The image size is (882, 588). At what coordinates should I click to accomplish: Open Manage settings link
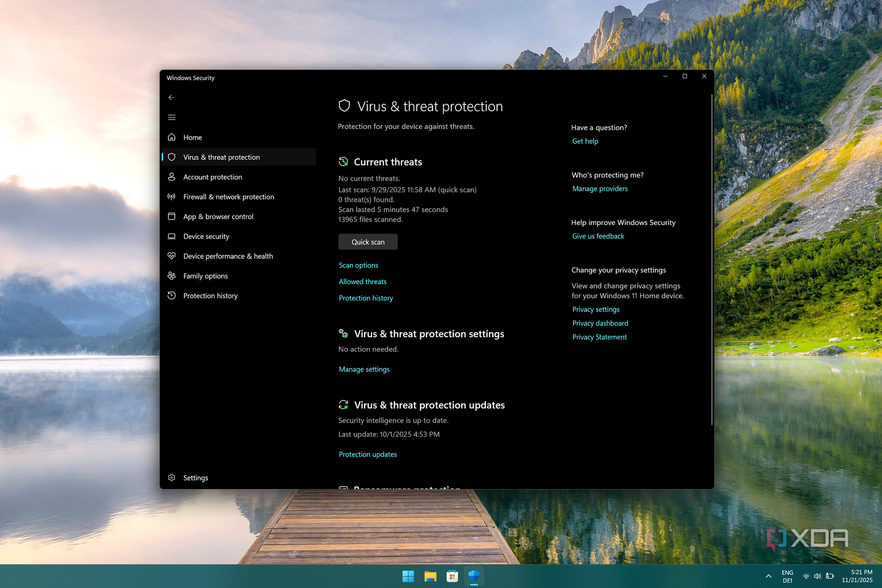click(x=364, y=369)
